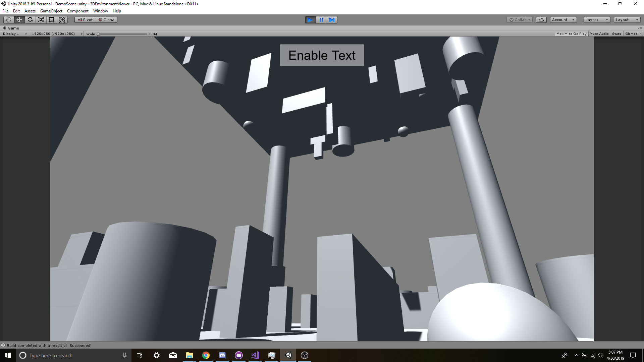
Task: Step one frame forward
Action: click(332, 20)
